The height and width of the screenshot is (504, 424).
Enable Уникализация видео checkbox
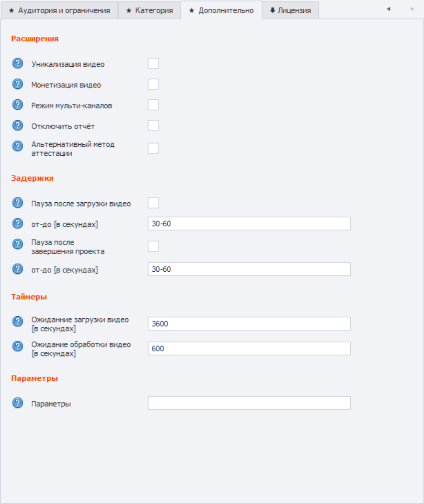tap(153, 63)
